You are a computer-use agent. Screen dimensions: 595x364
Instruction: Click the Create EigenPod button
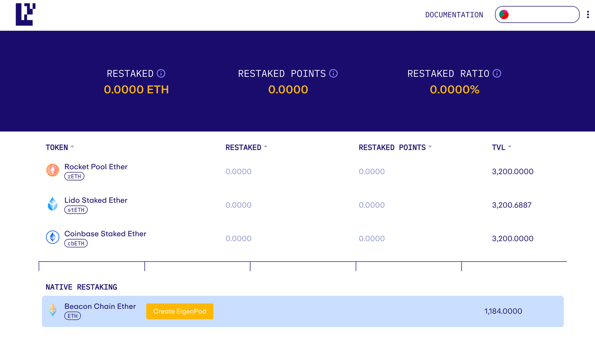point(180,311)
